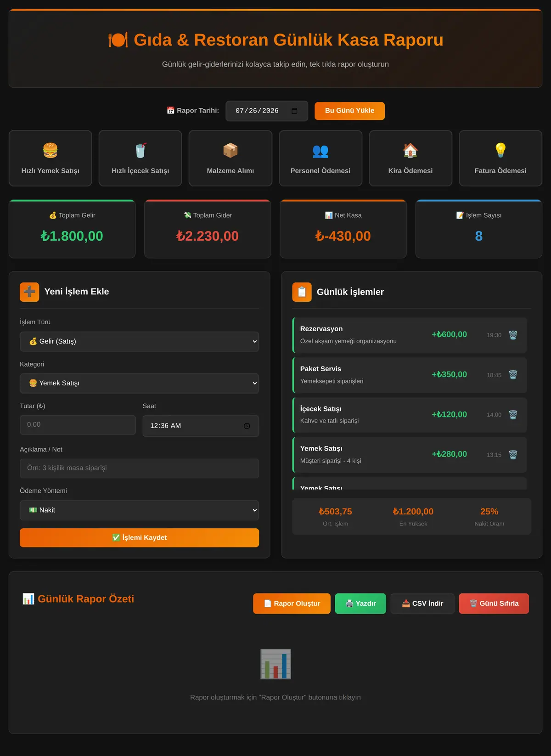Click the drink cup icon for İçecek Satışı

141,150
